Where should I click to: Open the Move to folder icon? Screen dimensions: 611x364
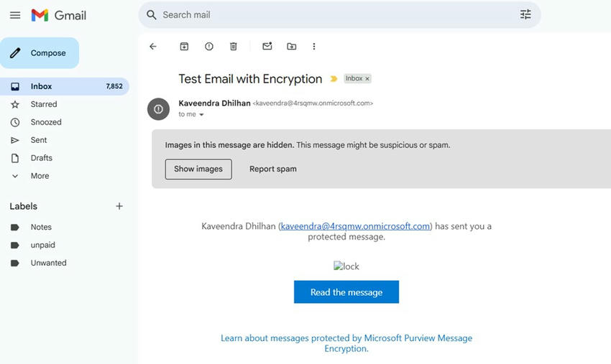click(291, 47)
